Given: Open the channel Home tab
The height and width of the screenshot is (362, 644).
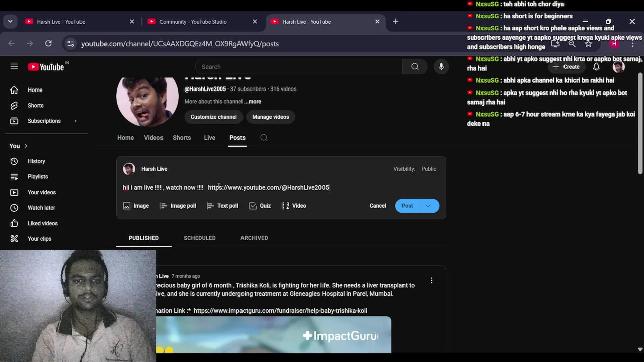Looking at the screenshot, I should [x=126, y=138].
